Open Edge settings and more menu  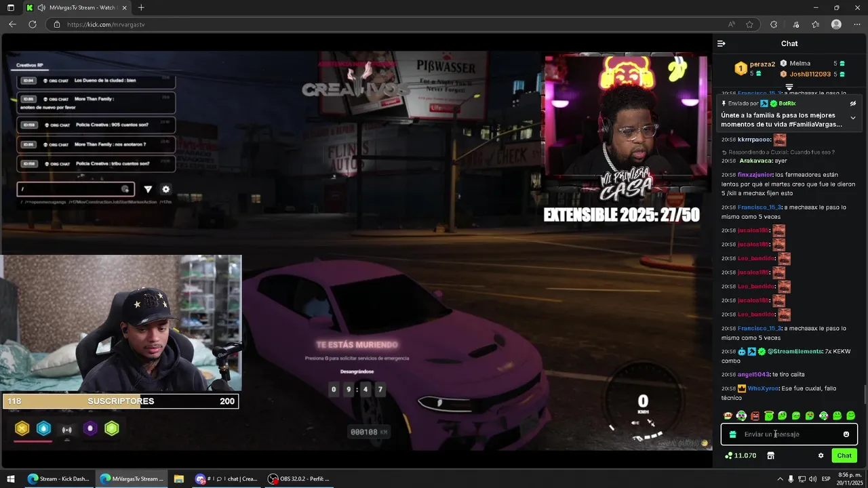click(x=856, y=24)
